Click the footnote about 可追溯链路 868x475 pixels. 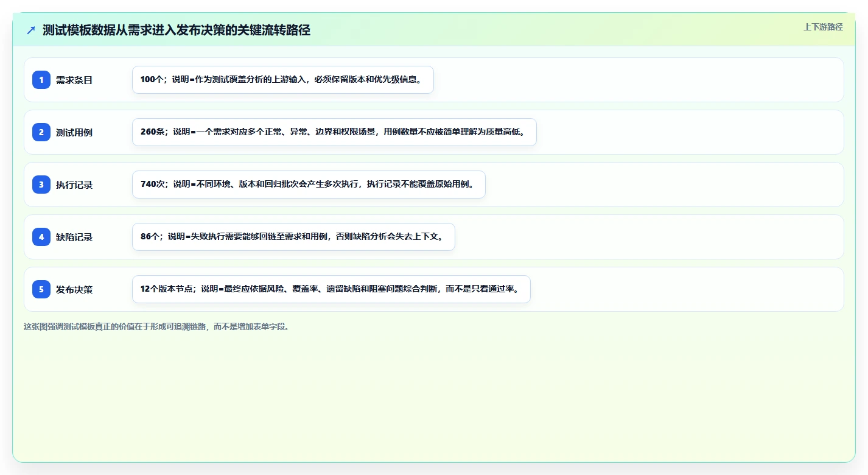tap(157, 326)
